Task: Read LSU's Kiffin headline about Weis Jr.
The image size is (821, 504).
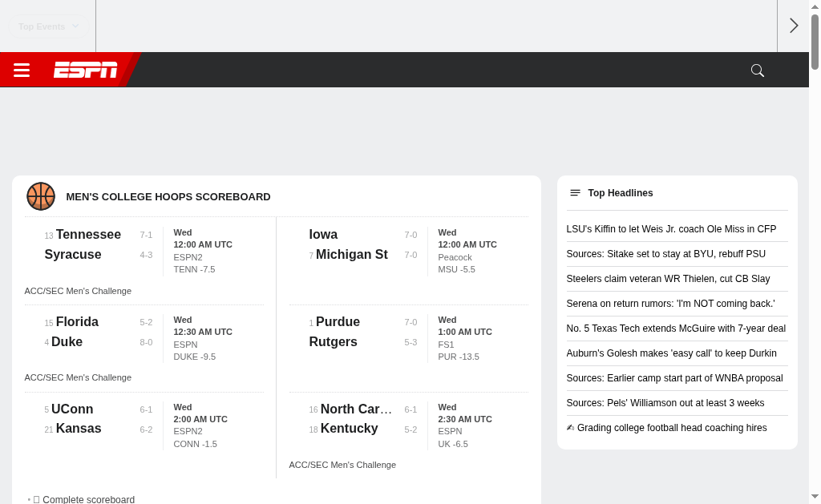Action: pos(671,229)
